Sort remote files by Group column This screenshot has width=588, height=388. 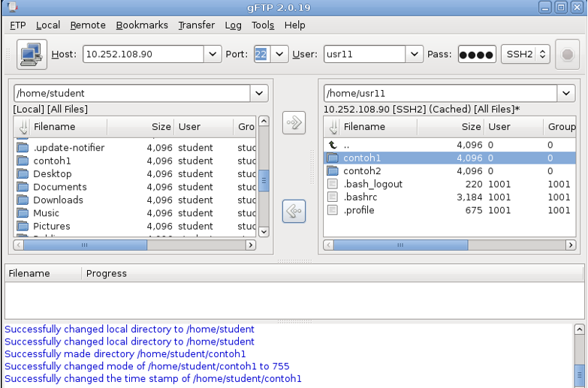tap(559, 127)
